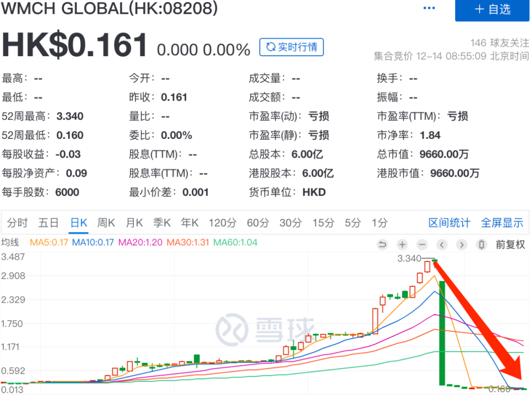The image size is (532, 395).
Task: Select the 日K chart tab
Action: tap(79, 223)
